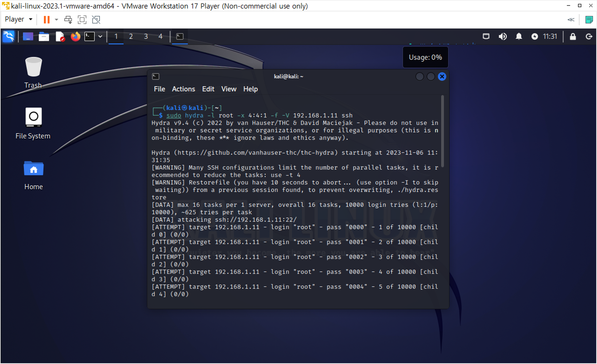The height and width of the screenshot is (364, 597).
Task: Close the kali@kali terminal window
Action: 442,77
